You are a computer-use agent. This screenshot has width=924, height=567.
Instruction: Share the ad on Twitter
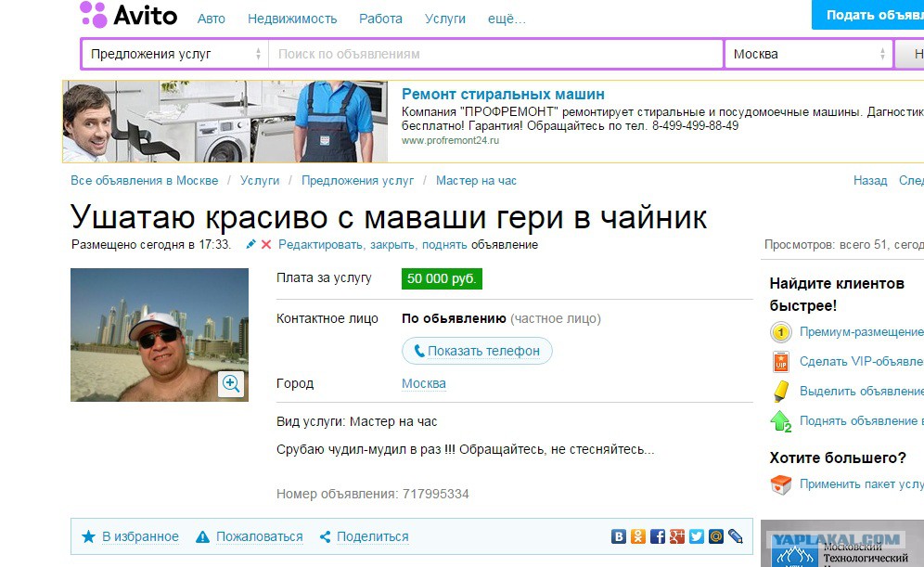click(x=697, y=536)
